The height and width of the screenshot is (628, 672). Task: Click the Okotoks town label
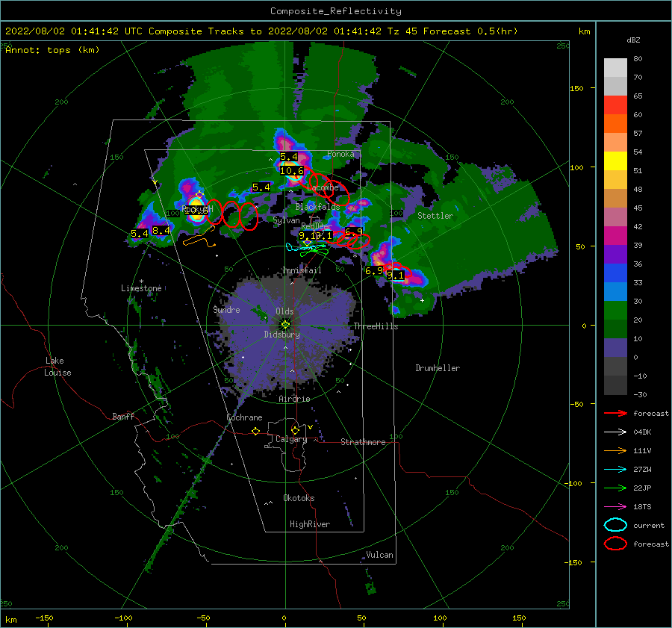[299, 498]
